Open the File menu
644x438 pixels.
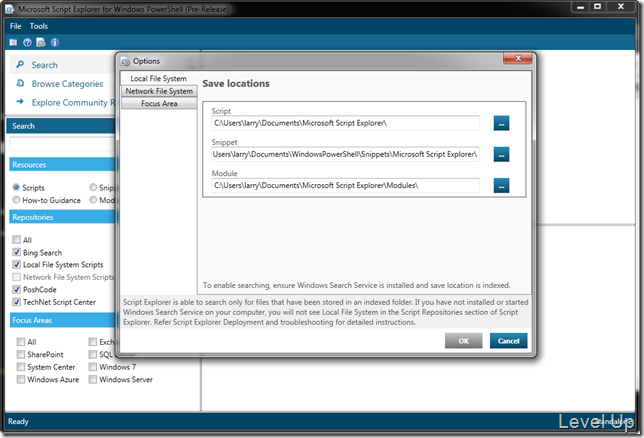click(x=16, y=26)
